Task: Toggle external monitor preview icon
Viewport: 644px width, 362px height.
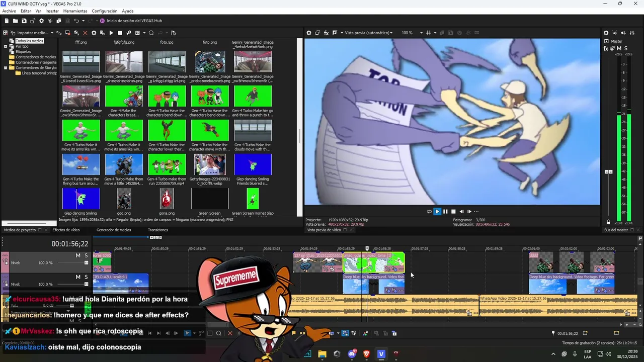Action: coord(317,33)
